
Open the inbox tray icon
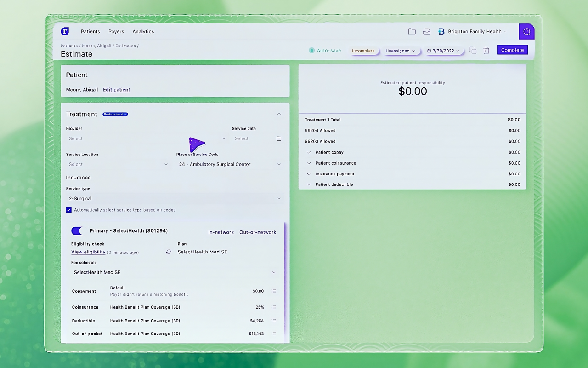tap(427, 32)
